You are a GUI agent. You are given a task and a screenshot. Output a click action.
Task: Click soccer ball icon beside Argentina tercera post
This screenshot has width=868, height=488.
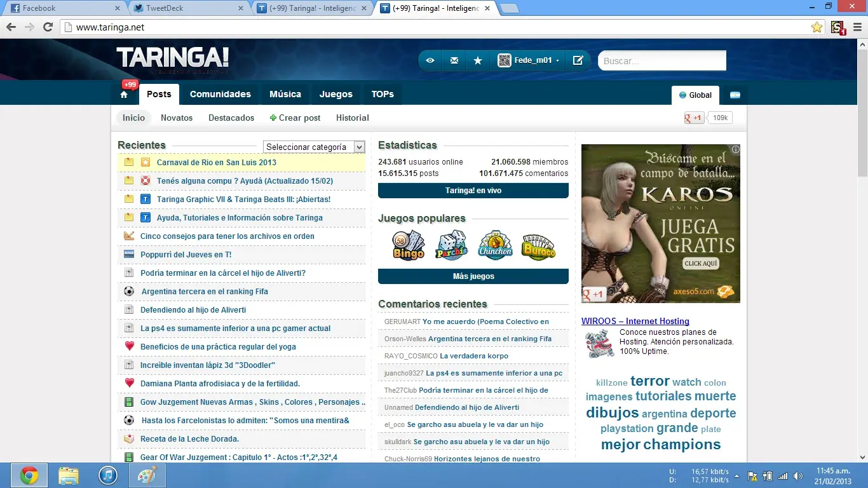pos(129,291)
